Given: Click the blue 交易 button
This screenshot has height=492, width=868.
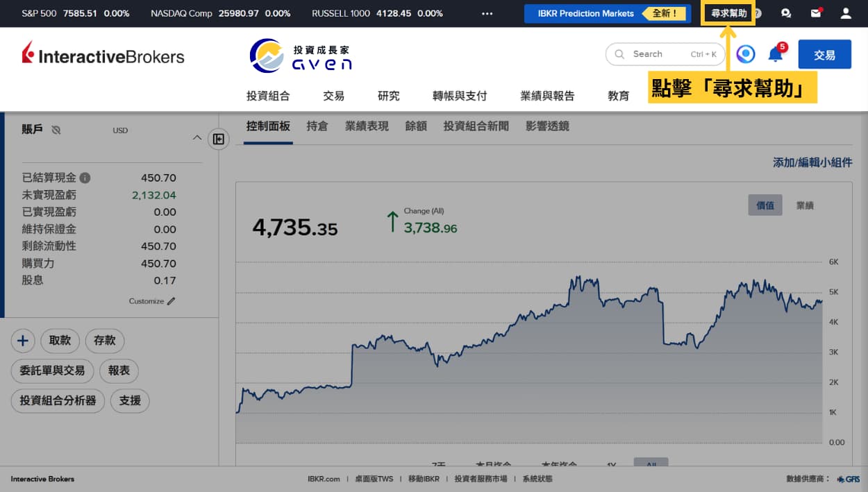Looking at the screenshot, I should pyautogui.click(x=824, y=54).
